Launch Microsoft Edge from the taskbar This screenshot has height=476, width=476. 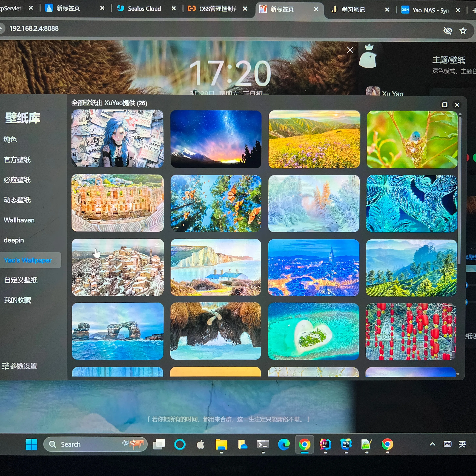click(284, 444)
